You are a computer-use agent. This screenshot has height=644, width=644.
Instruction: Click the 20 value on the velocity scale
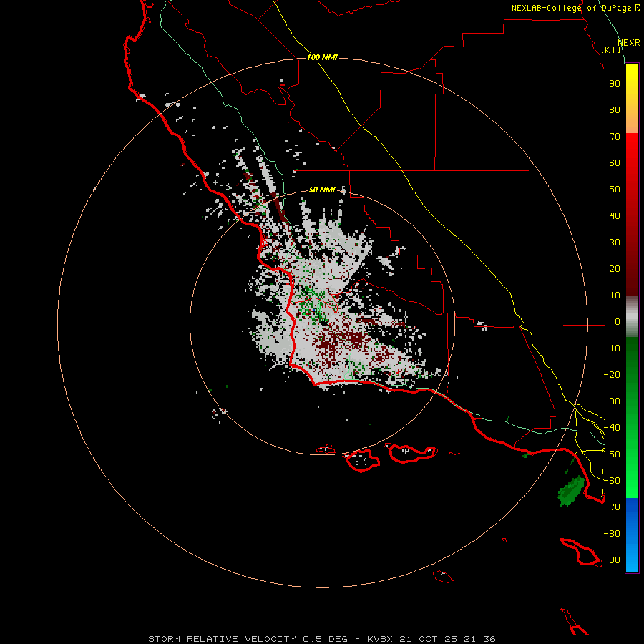coord(615,269)
